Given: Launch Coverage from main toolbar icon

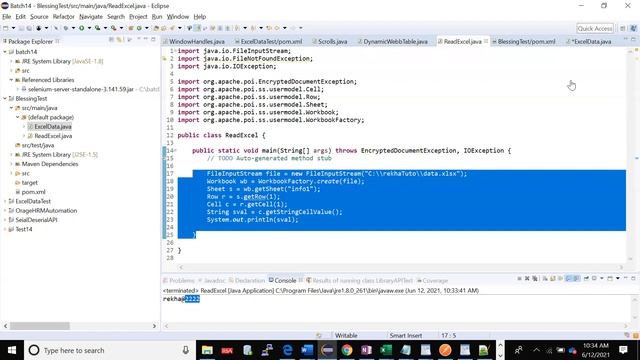Looking at the screenshot, I should coord(97,28).
